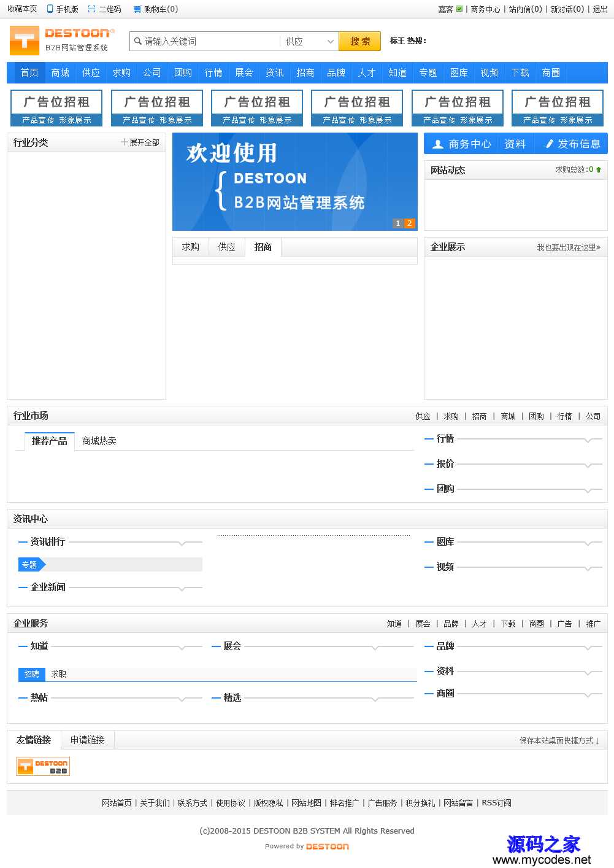
Task: Click the user icon in the 商务中心 button
Action: (438, 144)
